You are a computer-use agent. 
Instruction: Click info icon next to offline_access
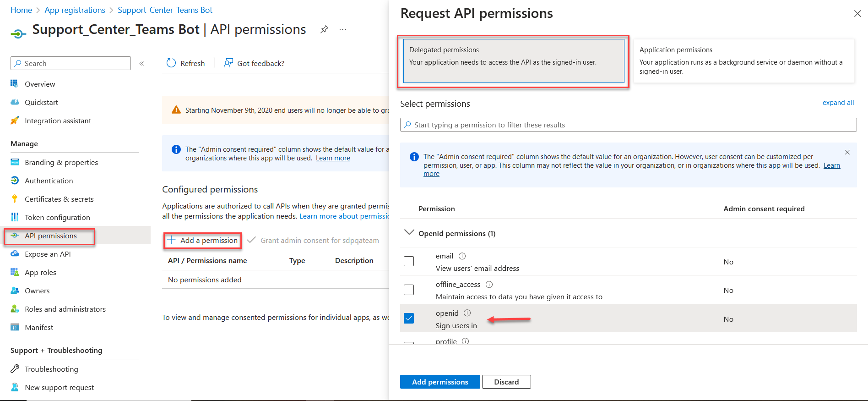tap(489, 285)
